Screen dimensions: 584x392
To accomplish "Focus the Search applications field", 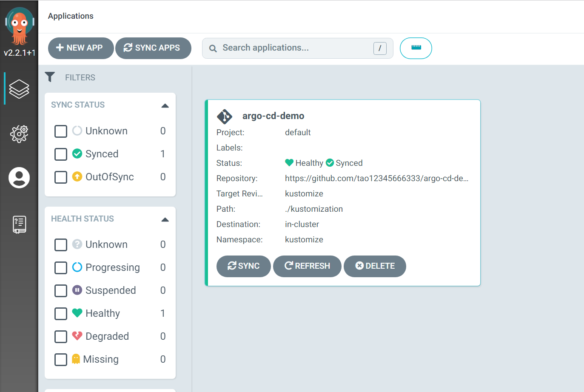I will coord(297,48).
